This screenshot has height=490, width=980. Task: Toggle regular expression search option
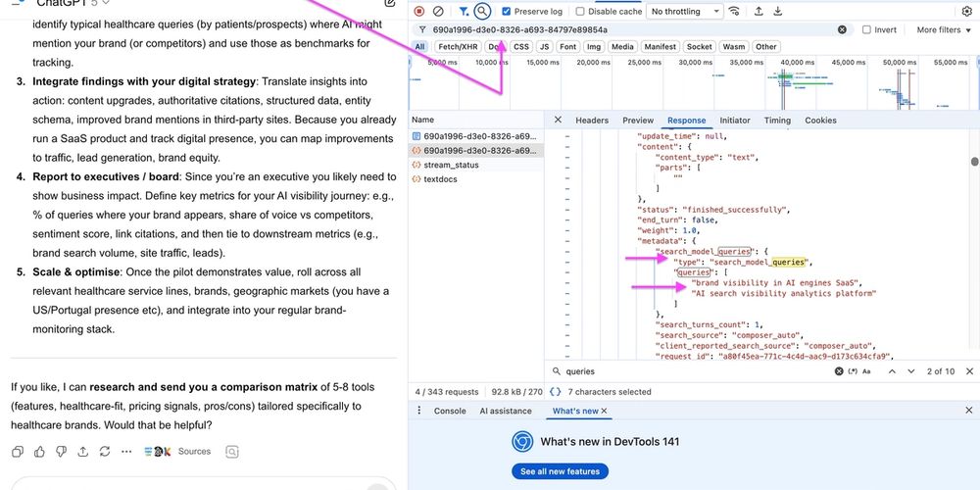854,371
